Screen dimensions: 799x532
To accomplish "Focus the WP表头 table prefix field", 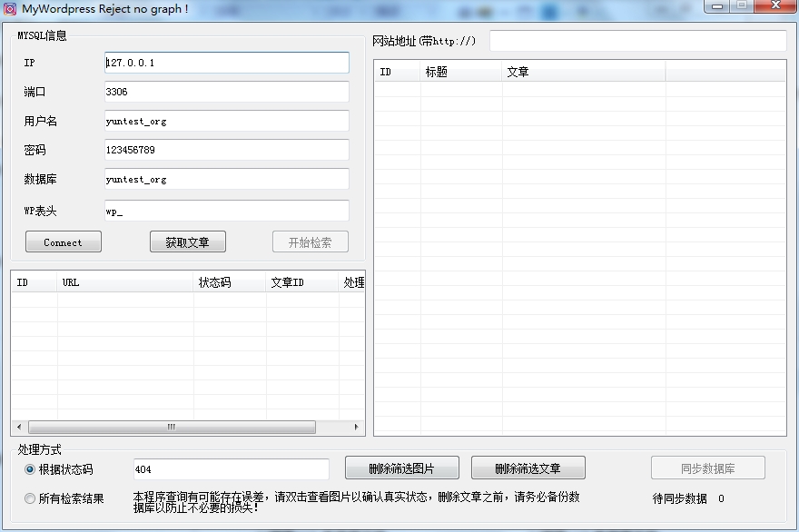I will pos(227,211).
